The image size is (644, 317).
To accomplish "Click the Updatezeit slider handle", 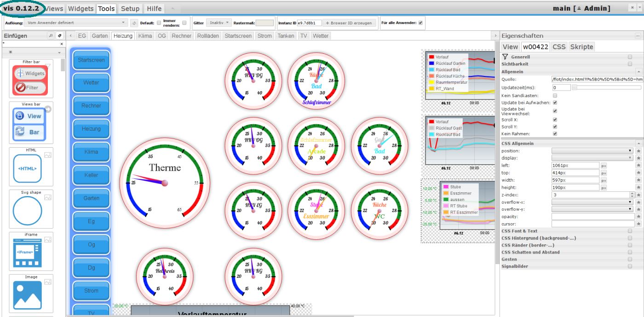I will coord(574,87).
